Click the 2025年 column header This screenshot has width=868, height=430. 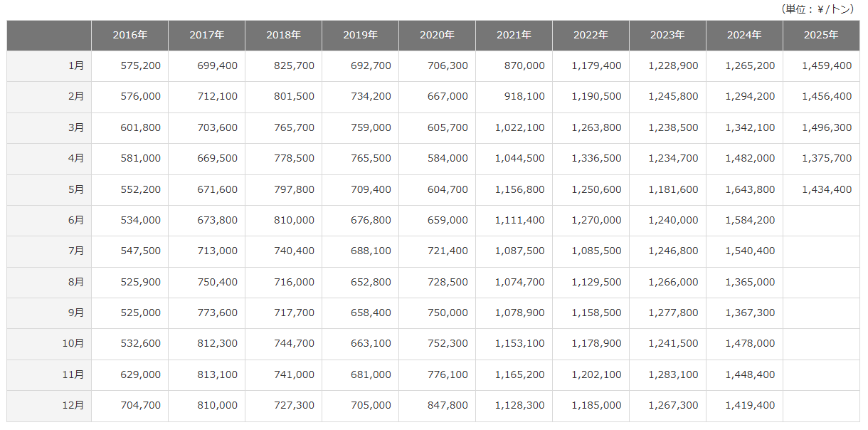821,35
